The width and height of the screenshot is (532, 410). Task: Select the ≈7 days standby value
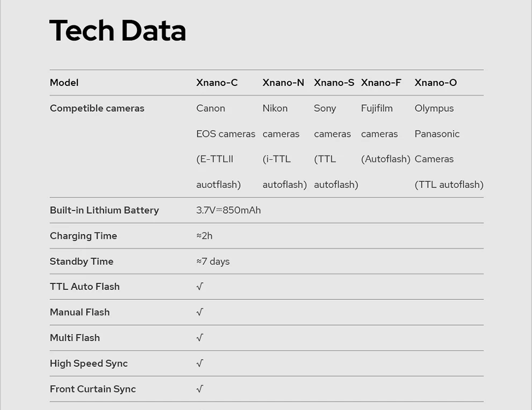tap(213, 262)
